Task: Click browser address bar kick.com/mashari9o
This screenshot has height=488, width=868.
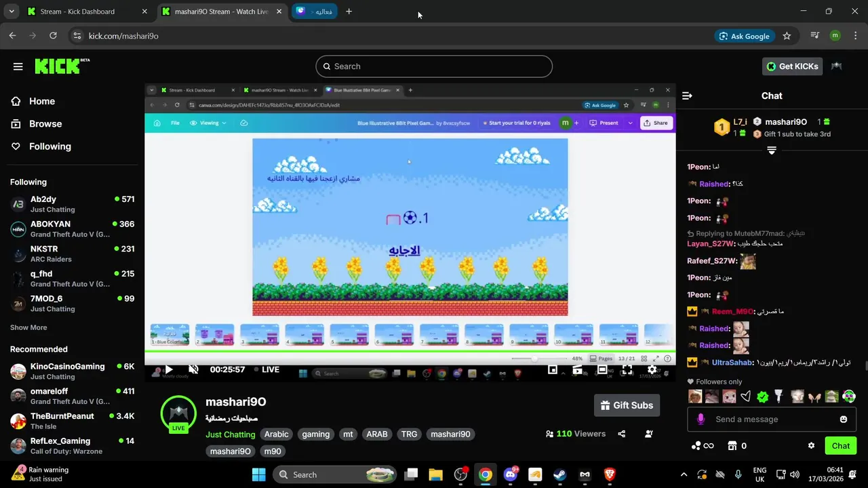Action: point(123,36)
